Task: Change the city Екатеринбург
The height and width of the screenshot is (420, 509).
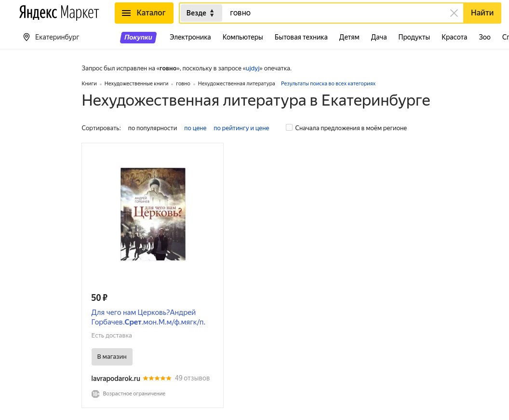Action: [x=57, y=37]
